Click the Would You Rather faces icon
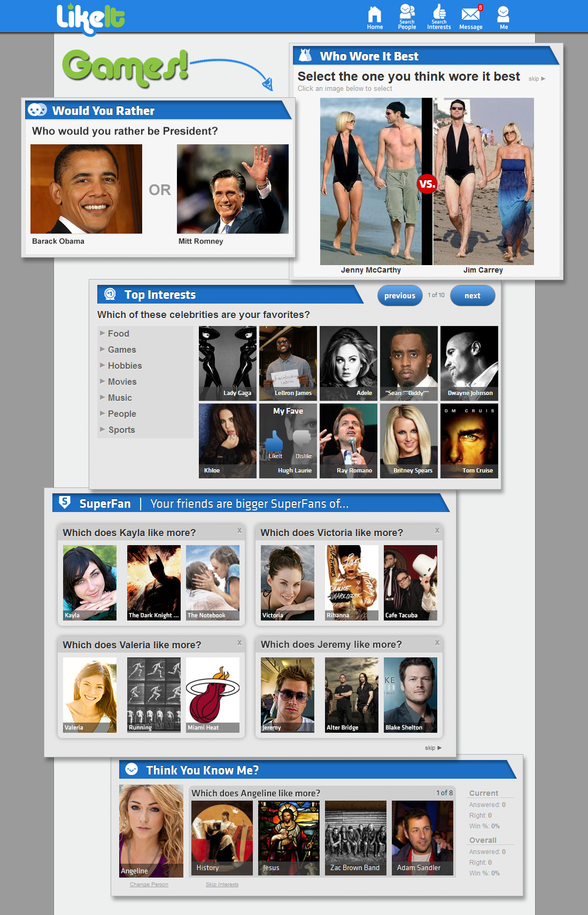The width and height of the screenshot is (588, 915). [x=37, y=110]
